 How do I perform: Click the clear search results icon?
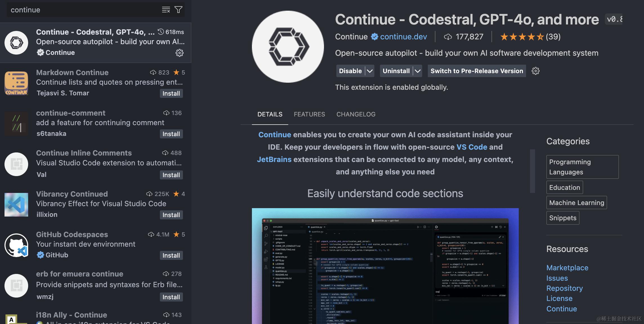point(166,10)
